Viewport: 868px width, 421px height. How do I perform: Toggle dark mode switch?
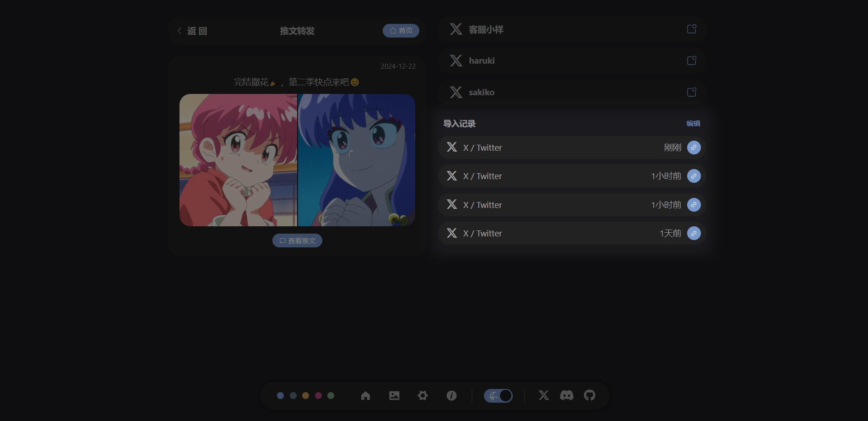[x=498, y=396]
